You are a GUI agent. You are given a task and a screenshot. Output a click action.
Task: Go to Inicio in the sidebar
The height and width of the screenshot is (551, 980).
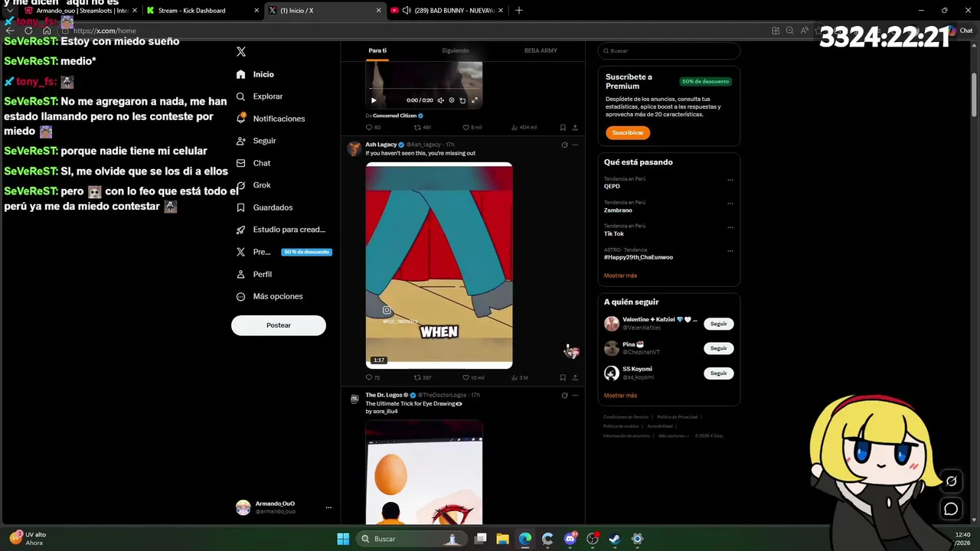point(256,74)
